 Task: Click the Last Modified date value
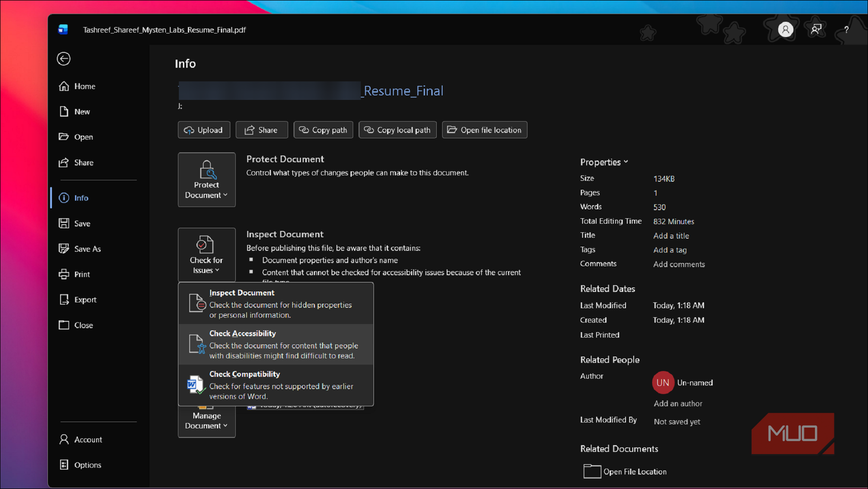pos(679,305)
